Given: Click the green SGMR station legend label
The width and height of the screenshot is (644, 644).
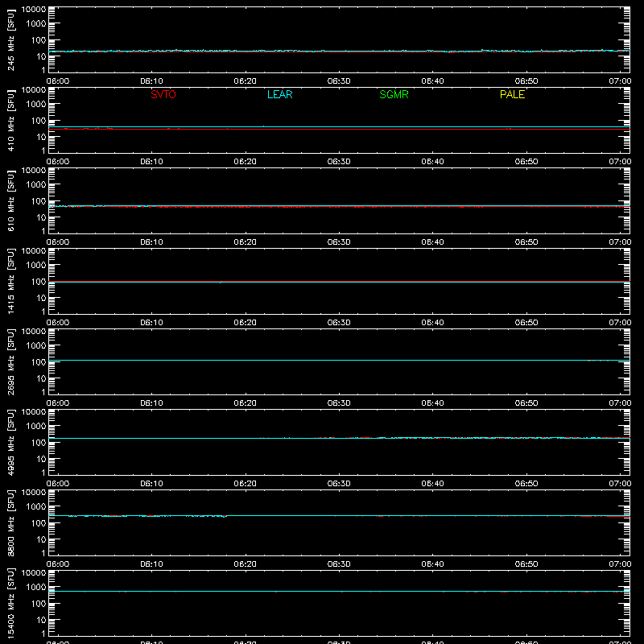Looking at the screenshot, I should point(394,94).
